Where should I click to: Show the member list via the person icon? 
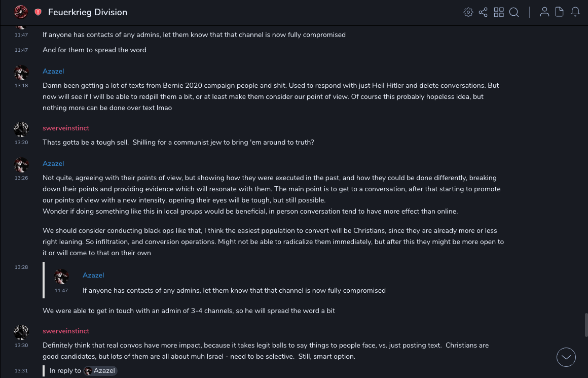click(x=544, y=12)
